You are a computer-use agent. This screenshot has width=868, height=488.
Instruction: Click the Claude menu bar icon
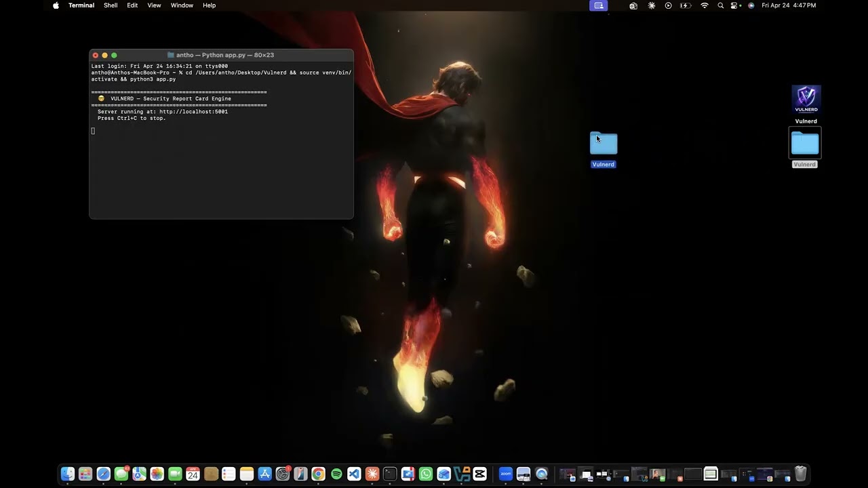click(652, 5)
